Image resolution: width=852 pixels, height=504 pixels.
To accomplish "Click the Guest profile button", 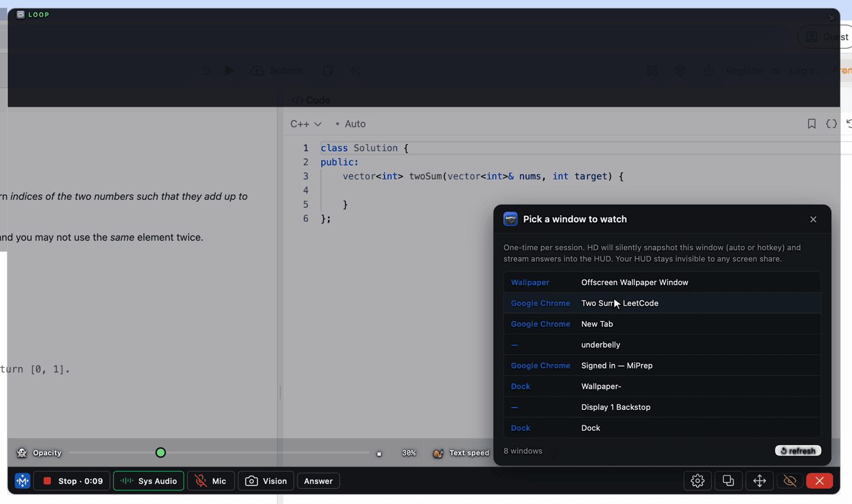I will [827, 37].
